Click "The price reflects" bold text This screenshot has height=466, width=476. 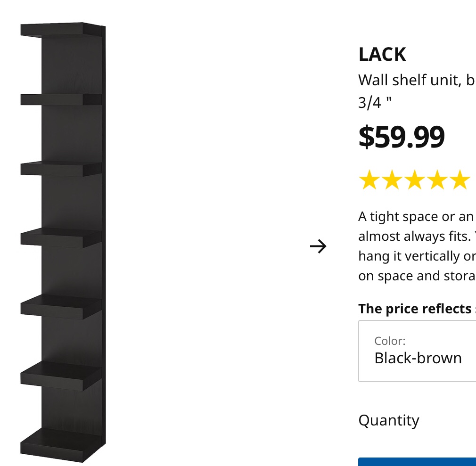(x=415, y=309)
